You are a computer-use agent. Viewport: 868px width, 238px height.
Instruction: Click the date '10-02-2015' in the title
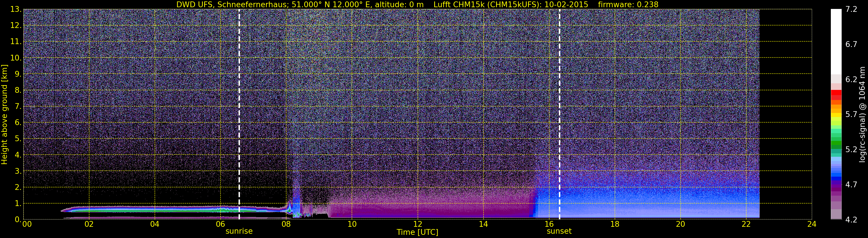[x=566, y=4]
